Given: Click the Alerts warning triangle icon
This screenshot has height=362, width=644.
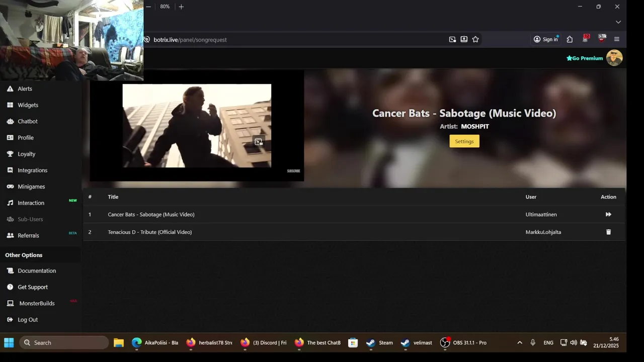Looking at the screenshot, I should [10, 88].
